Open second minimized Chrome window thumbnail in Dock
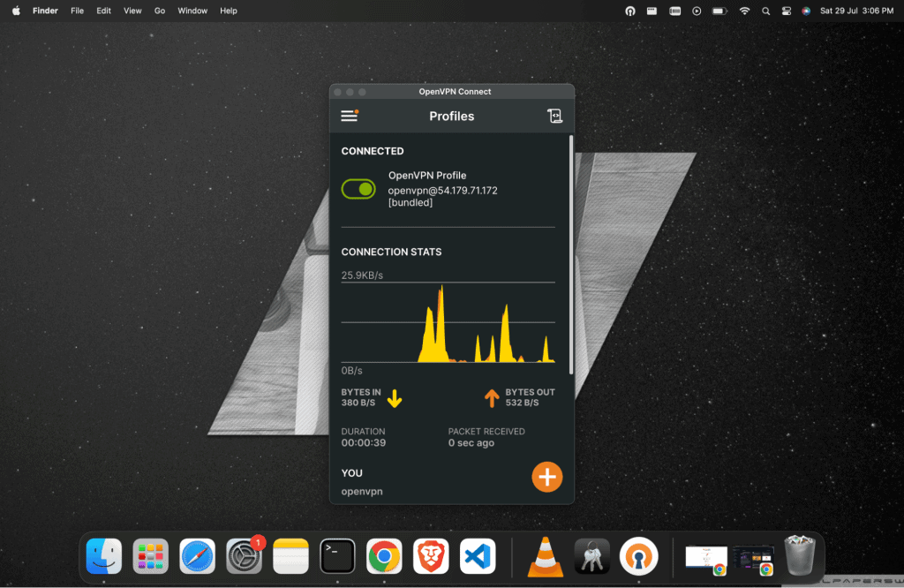The height and width of the screenshot is (588, 904). coord(752,559)
